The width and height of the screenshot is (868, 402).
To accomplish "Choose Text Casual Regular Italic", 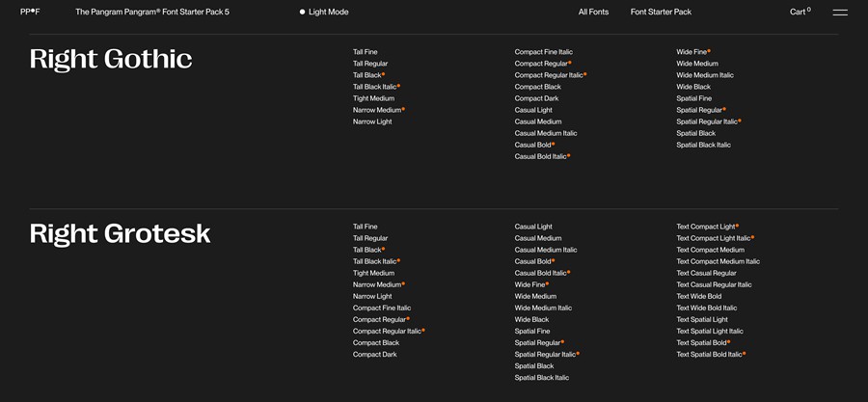I will point(714,284).
